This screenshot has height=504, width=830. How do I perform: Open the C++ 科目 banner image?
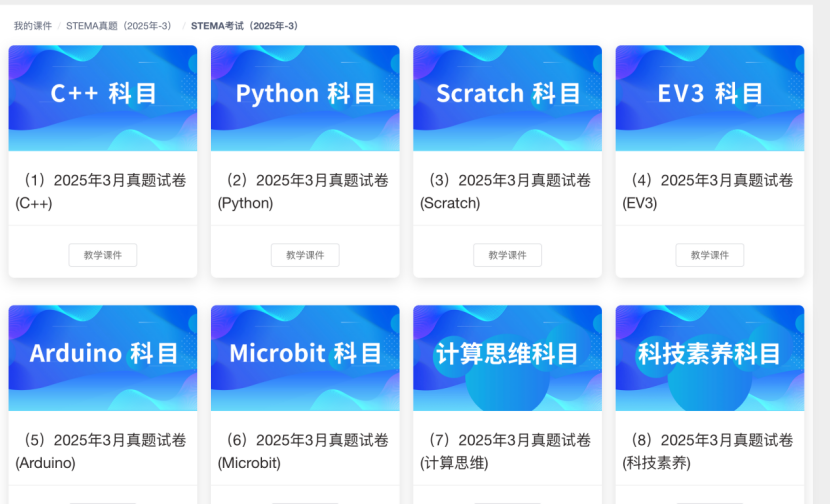[103, 98]
